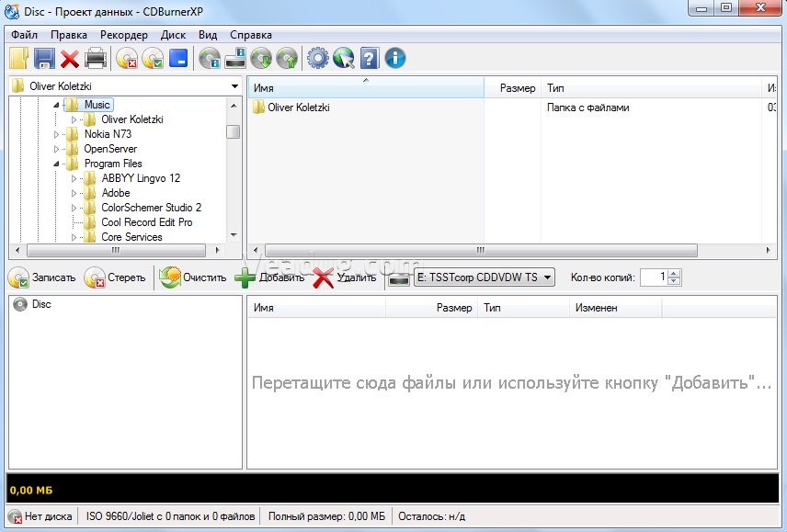Collapse the Music folder in the tree

coord(56,106)
